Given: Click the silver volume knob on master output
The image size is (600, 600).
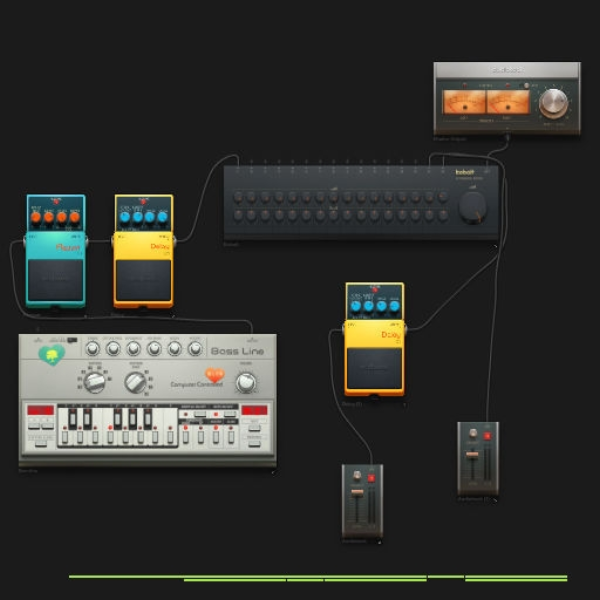Looking at the screenshot, I should coord(553,103).
